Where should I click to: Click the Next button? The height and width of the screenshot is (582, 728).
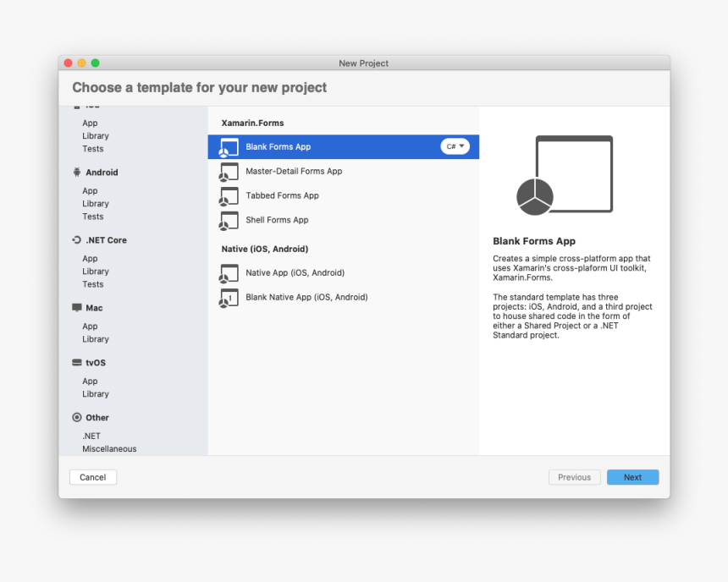632,477
